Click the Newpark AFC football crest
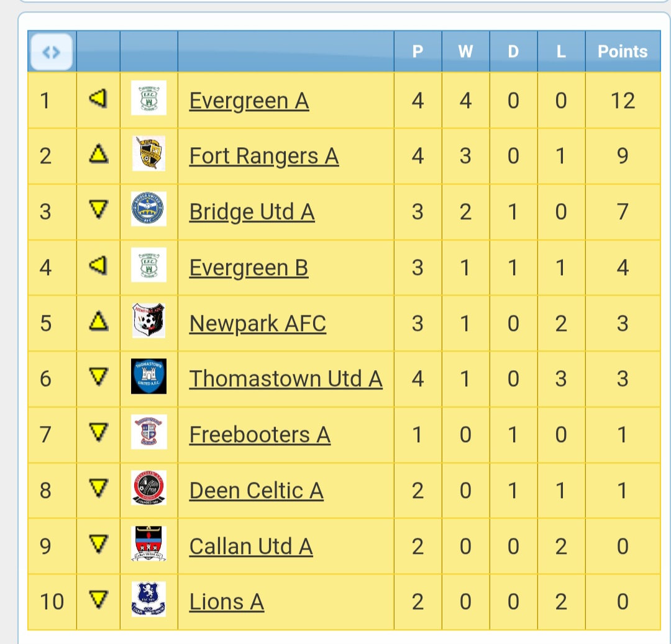Image resolution: width=671 pixels, height=644 pixels. pyautogui.click(x=148, y=320)
